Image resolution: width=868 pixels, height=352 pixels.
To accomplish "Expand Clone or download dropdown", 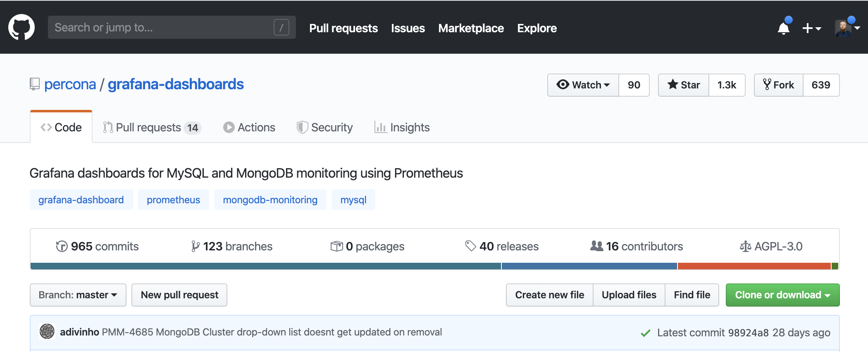I will (x=783, y=295).
